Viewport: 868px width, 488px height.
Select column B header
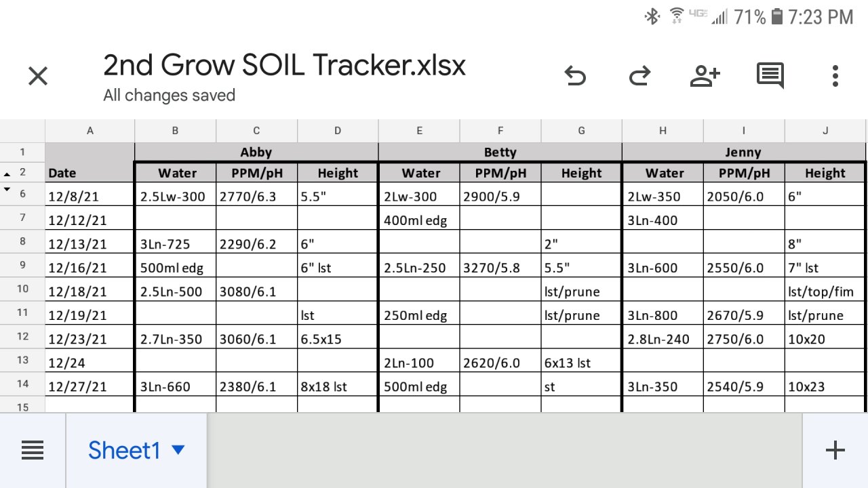click(x=176, y=131)
